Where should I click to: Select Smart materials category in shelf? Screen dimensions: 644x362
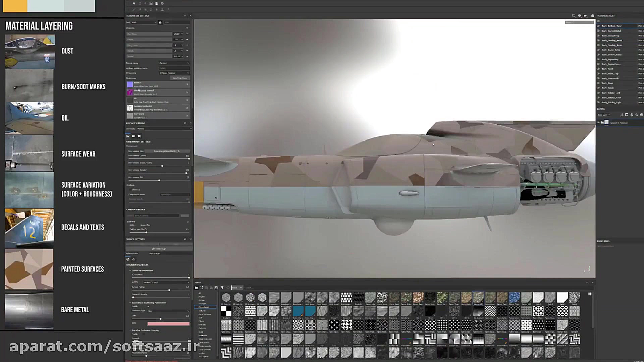[x=205, y=339]
